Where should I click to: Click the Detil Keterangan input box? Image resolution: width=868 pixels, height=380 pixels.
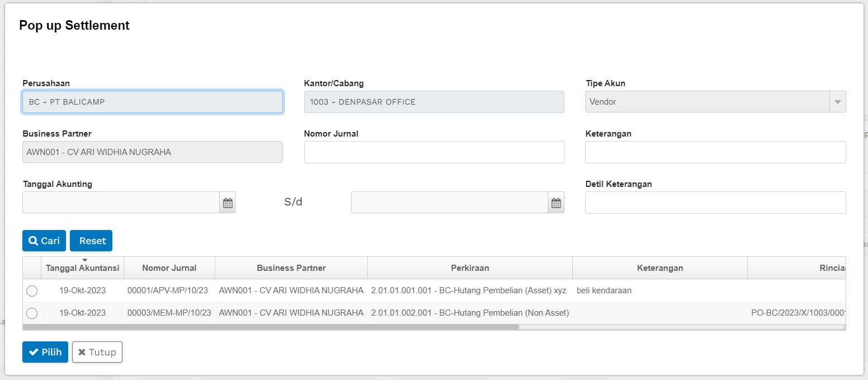(x=715, y=203)
